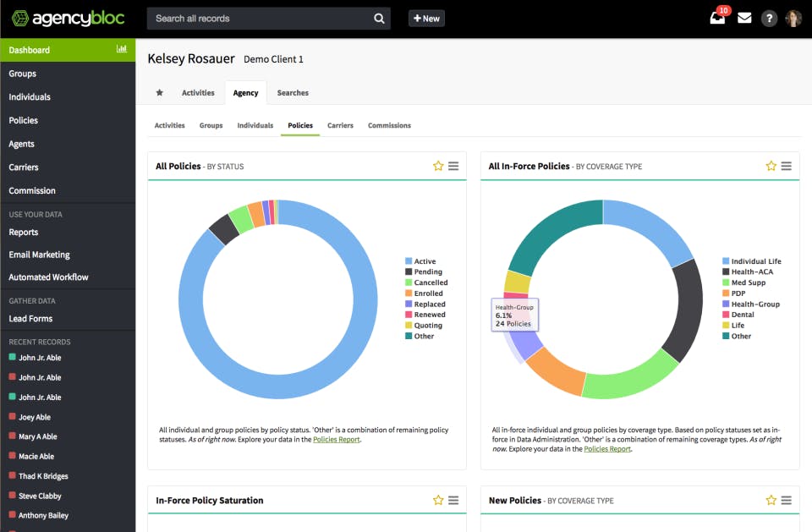Screen dimensions: 812x532
Task: Favorite In-Force Policy Saturation star
Action: pyautogui.click(x=438, y=500)
